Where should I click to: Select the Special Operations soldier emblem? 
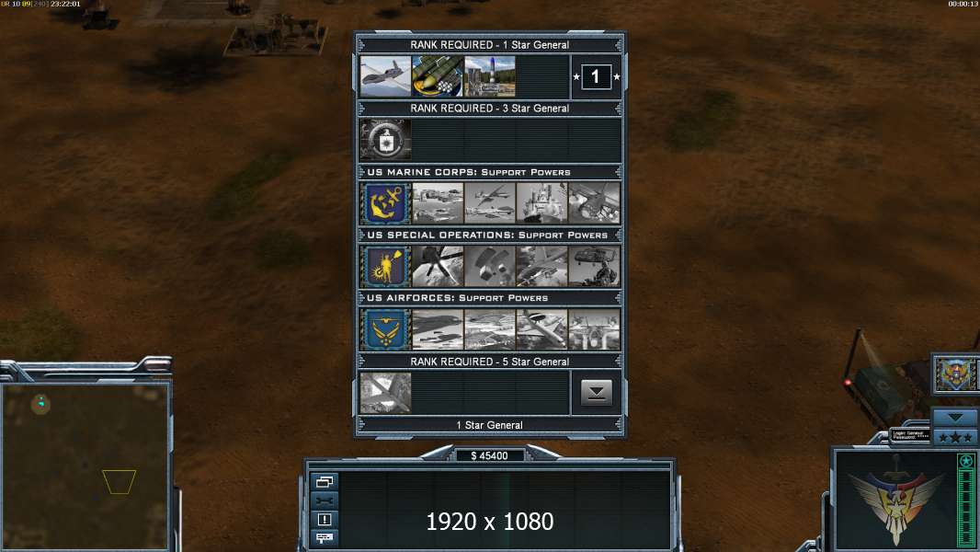(x=385, y=266)
